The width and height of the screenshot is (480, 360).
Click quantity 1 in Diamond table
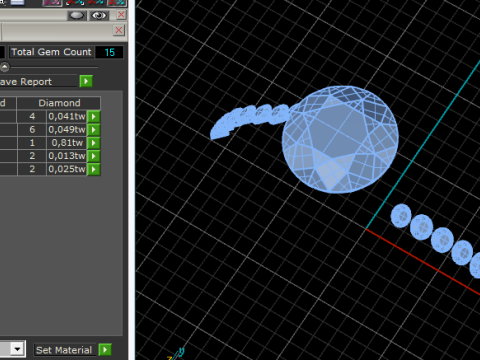coord(32,143)
